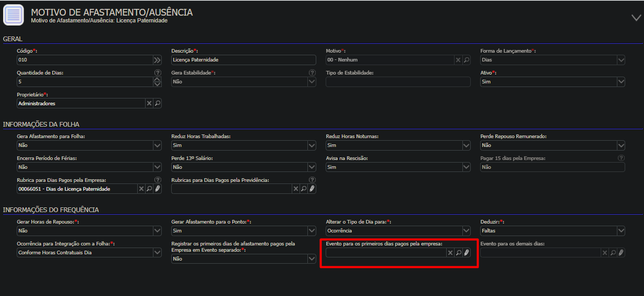
Task: Clear the Motivo field with X icon
Action: (458, 60)
